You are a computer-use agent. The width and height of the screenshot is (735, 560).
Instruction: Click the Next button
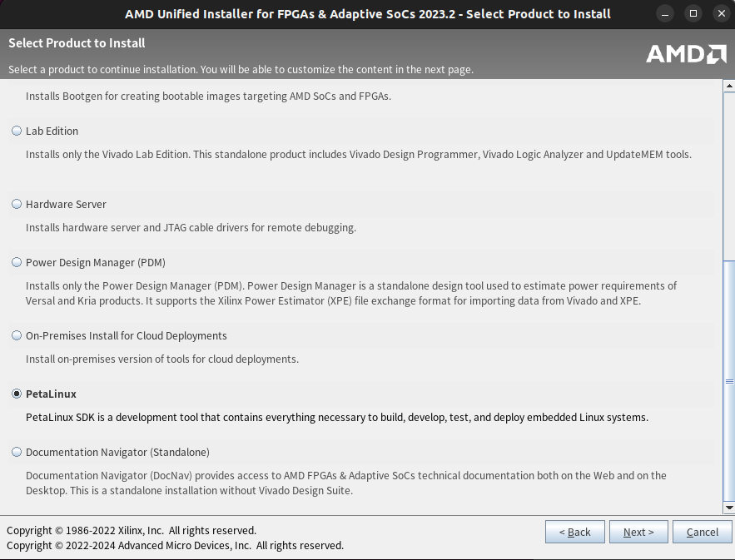point(638,532)
